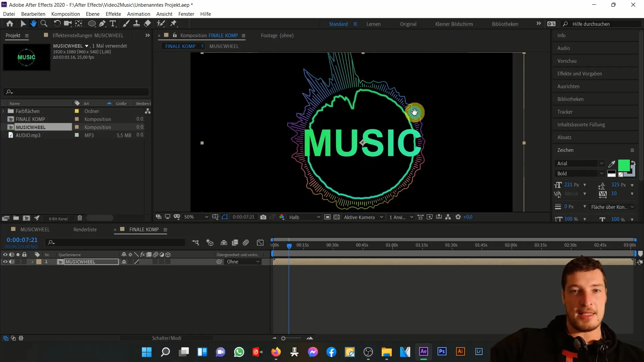The height and width of the screenshot is (362, 644).
Task: Select the Rotation tool in toolbar
Action: coord(57,23)
